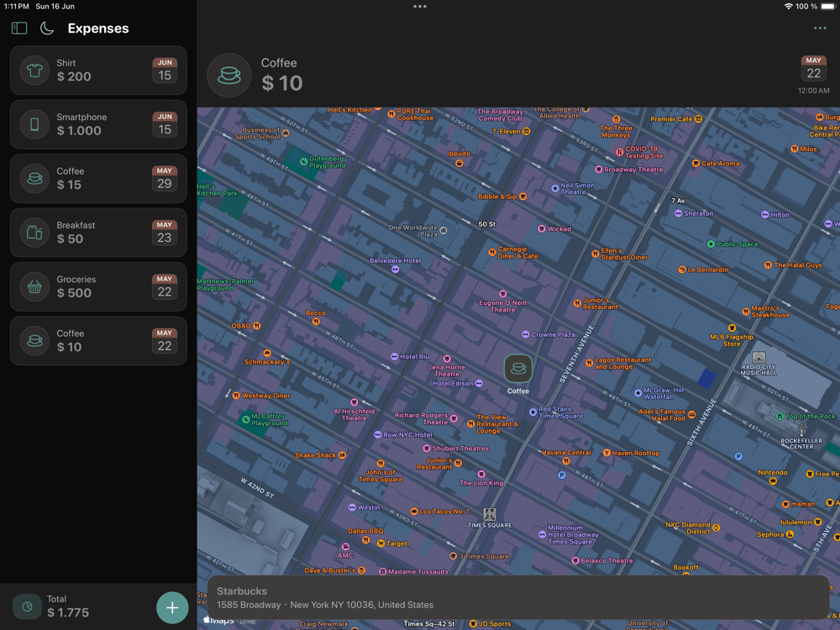Open the Total chart icon
The image size is (840, 630).
28,607
